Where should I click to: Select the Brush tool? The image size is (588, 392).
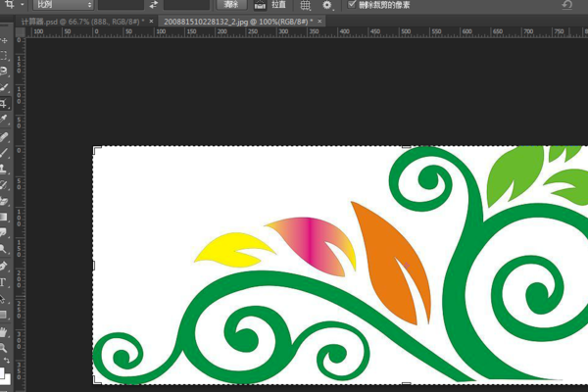coord(4,153)
